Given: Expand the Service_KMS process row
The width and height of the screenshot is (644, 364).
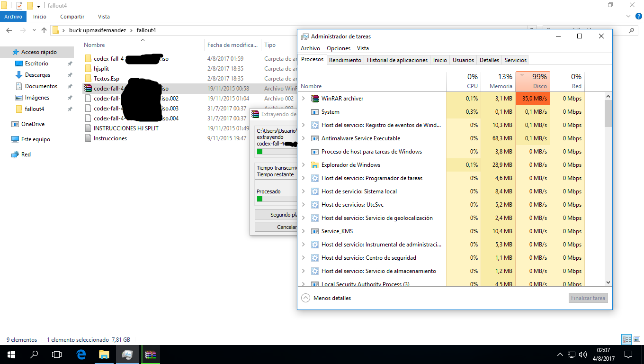Looking at the screenshot, I should pos(304,231).
